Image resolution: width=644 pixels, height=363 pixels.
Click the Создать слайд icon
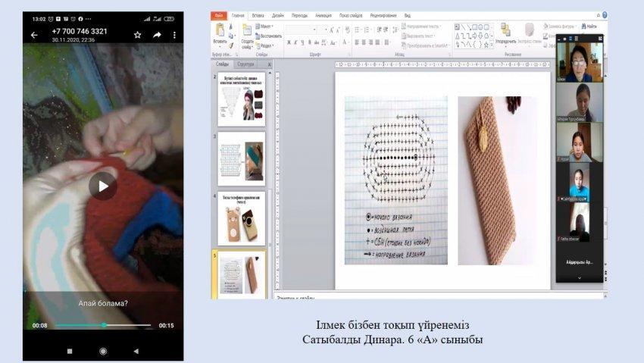247,30
